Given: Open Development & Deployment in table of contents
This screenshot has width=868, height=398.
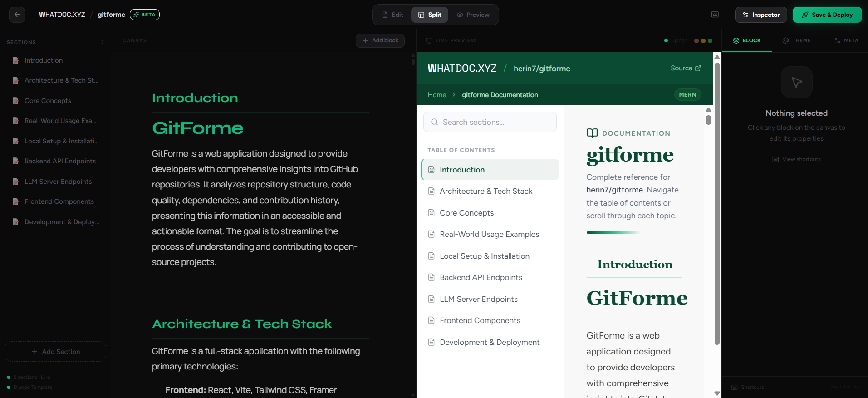Looking at the screenshot, I should [490, 342].
